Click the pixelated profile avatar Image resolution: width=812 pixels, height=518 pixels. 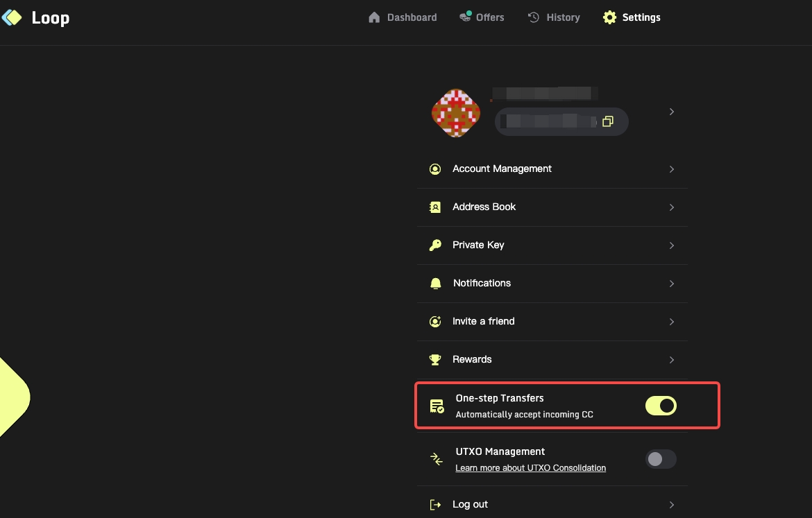coord(456,113)
